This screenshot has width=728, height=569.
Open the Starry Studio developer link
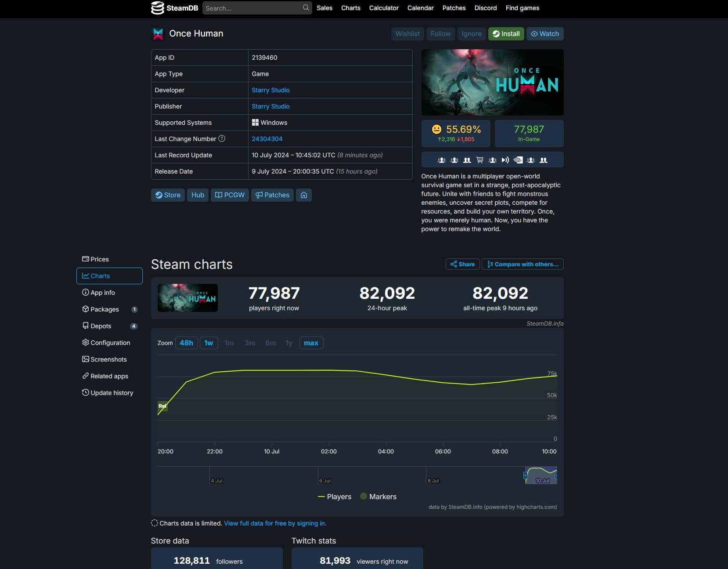point(270,90)
